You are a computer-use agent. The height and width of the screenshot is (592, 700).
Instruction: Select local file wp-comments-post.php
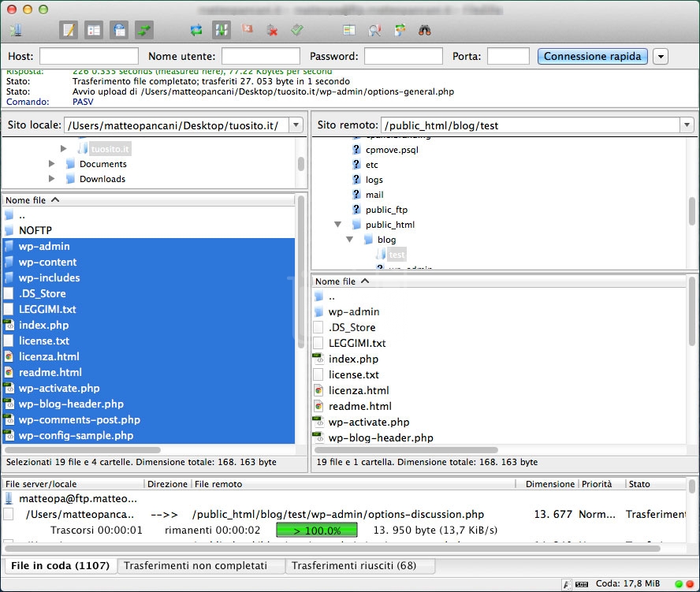pyautogui.click(x=149, y=419)
